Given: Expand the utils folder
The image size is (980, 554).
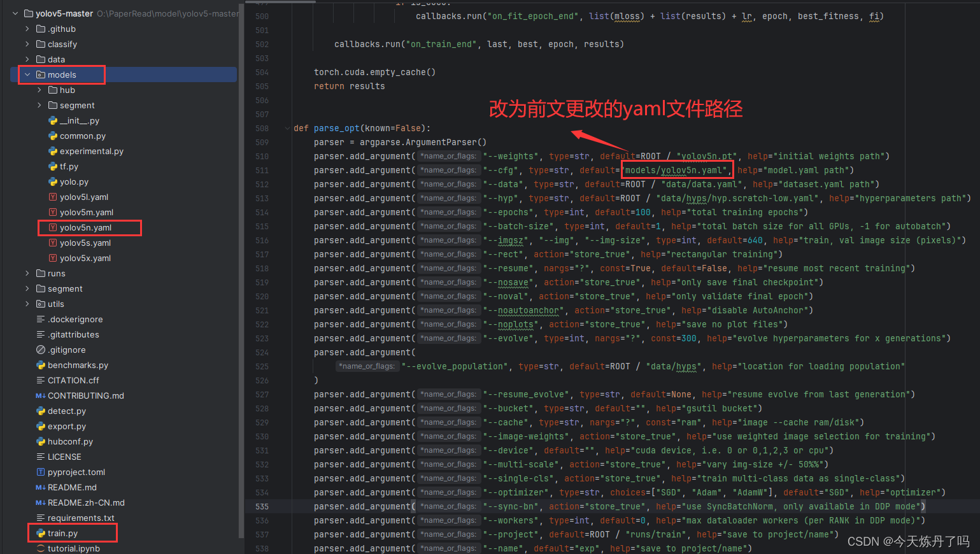Looking at the screenshot, I should pos(27,304).
